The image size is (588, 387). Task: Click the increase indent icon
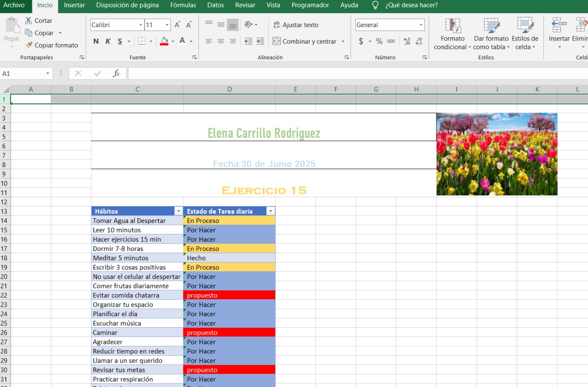tap(260, 41)
